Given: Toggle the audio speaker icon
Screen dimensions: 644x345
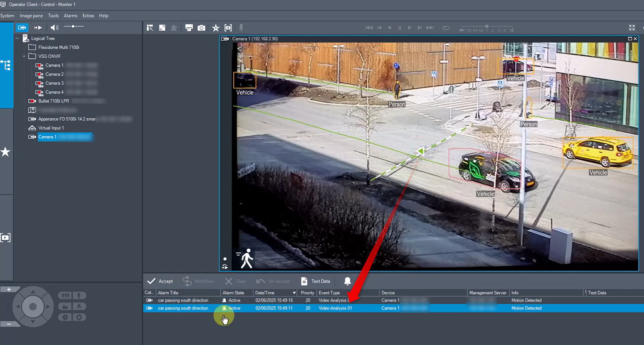Looking at the screenshot, I should click(x=54, y=27).
